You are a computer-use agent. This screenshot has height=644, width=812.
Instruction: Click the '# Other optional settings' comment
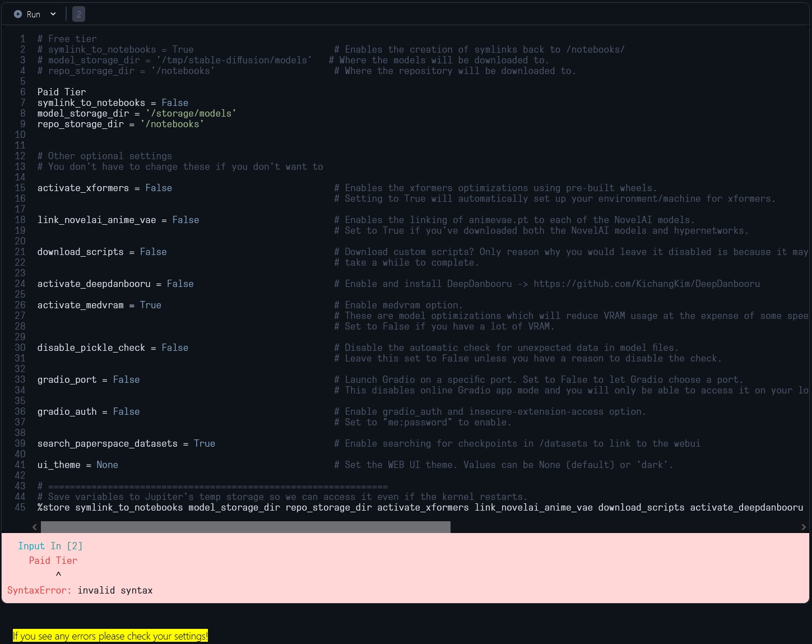(x=105, y=156)
